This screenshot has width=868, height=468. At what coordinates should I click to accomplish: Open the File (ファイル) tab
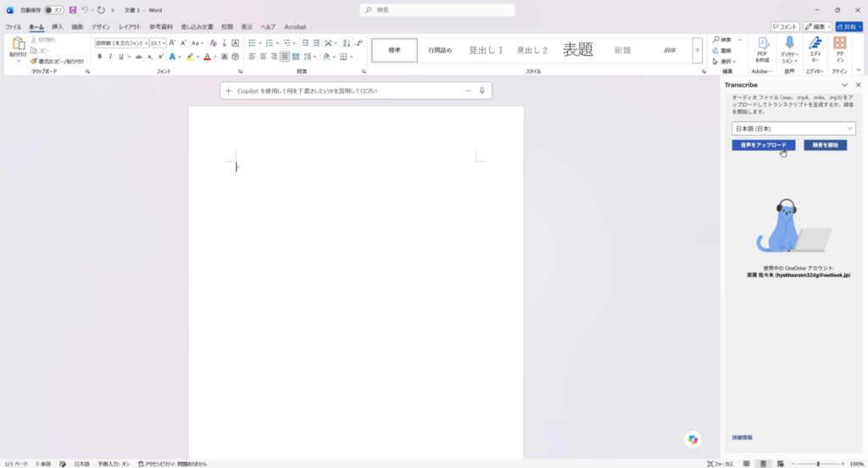coord(14,26)
